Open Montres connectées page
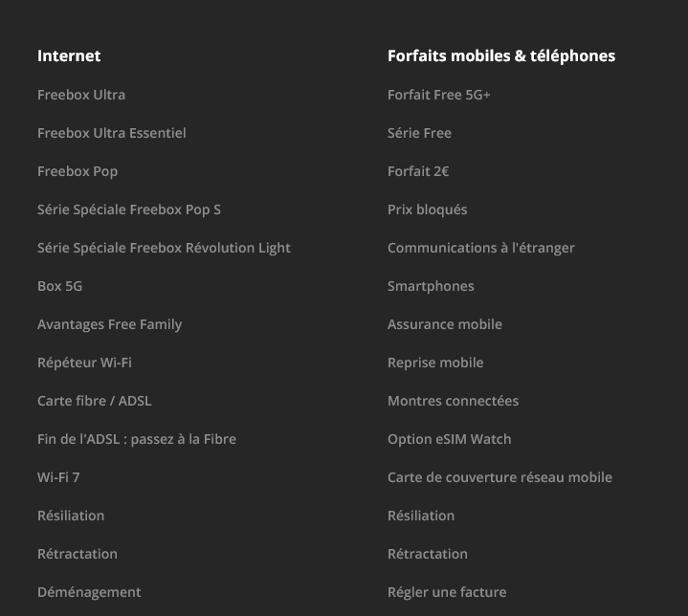Viewport: 688px width, 616px height. [x=453, y=401]
